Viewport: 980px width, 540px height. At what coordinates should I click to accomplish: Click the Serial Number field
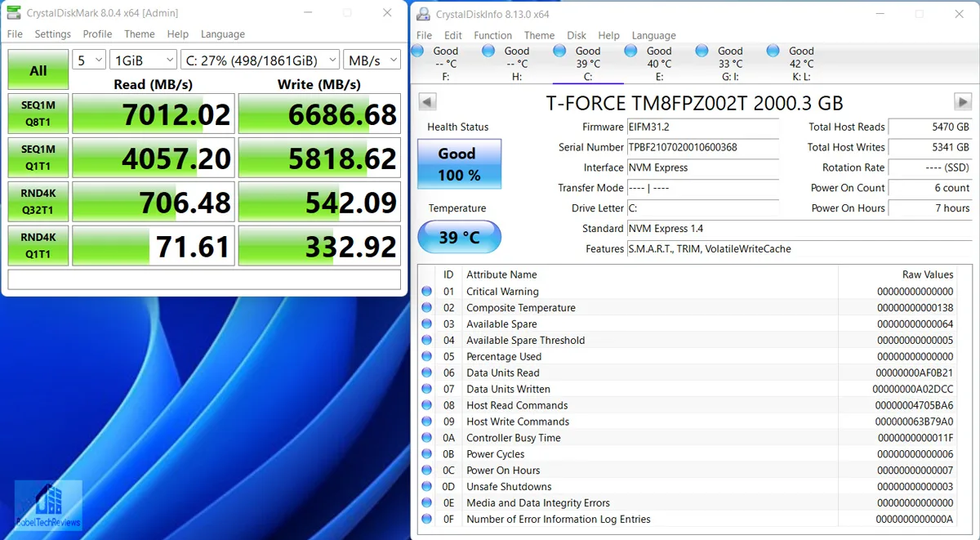[702, 147]
